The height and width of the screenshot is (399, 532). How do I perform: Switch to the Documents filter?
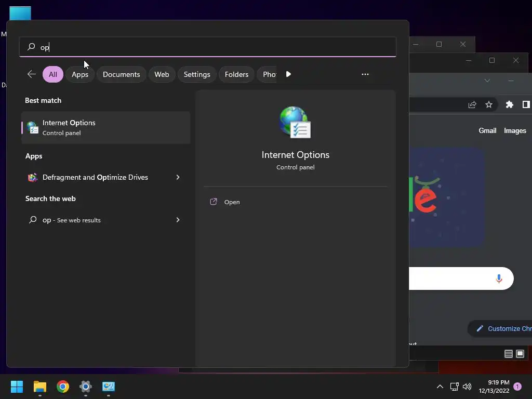[x=121, y=74]
